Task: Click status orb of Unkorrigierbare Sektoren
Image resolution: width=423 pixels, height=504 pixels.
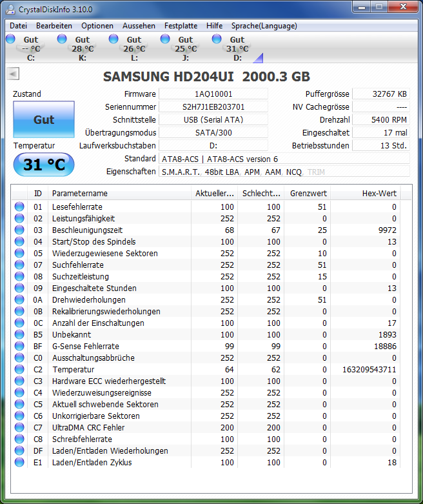Action: point(19,416)
